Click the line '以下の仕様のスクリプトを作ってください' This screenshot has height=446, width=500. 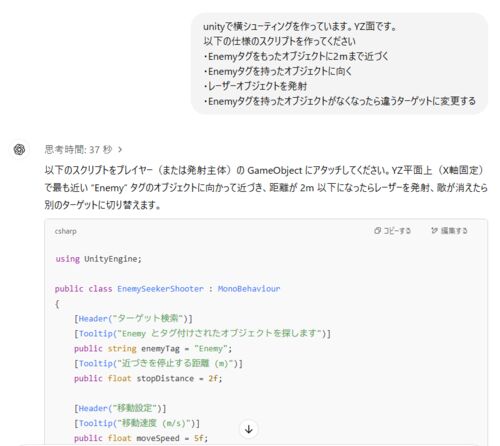coord(279,41)
